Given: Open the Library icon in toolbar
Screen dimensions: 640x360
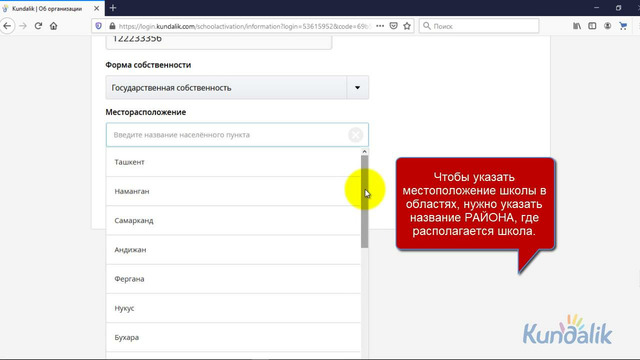Looking at the screenshot, I should [577, 26].
